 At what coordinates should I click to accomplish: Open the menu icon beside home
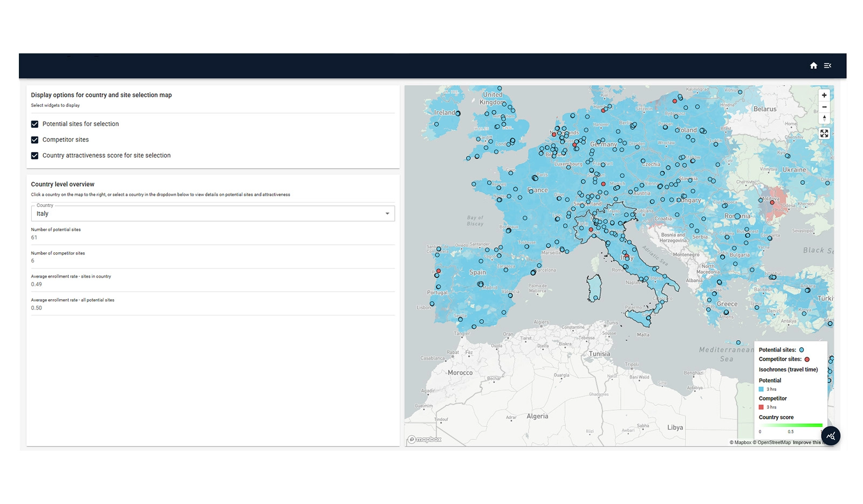(x=827, y=66)
